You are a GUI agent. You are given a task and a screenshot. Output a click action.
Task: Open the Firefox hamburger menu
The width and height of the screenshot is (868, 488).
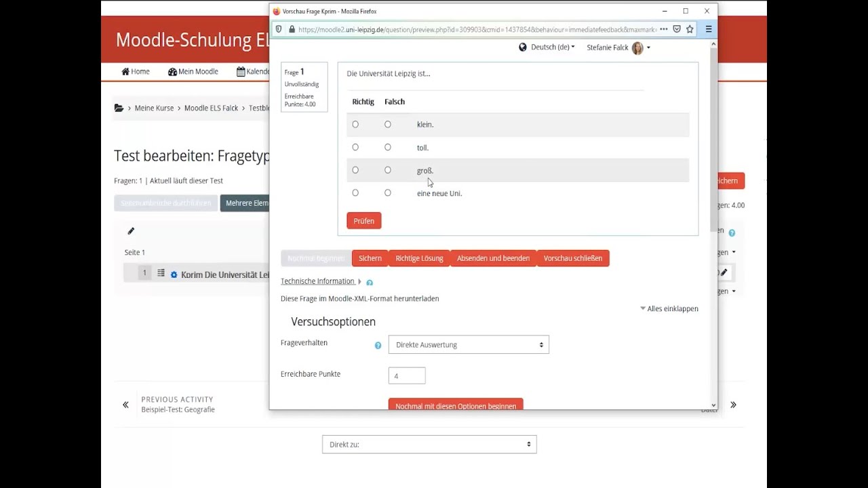pyautogui.click(x=709, y=29)
